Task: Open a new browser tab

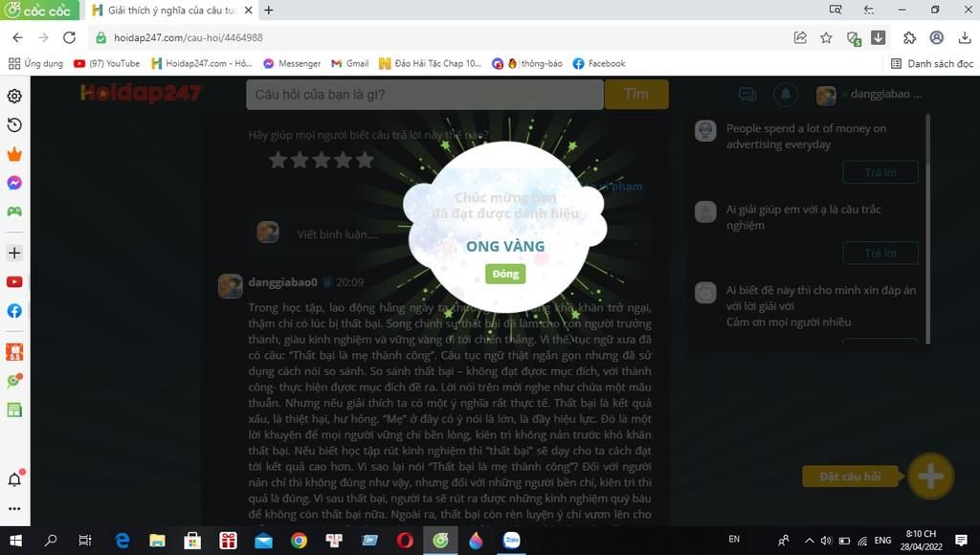Action: point(269,10)
